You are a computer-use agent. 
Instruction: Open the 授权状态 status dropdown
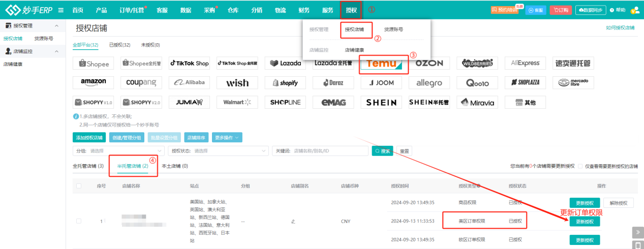pos(219,151)
